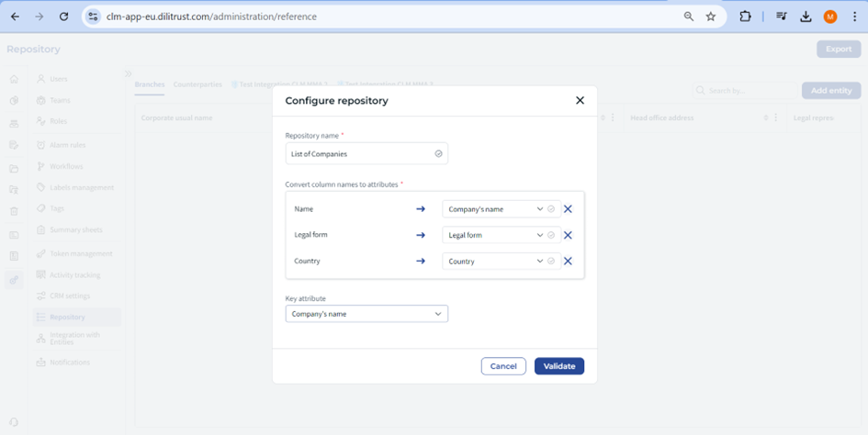Remove the Country mapping with X icon

point(568,262)
